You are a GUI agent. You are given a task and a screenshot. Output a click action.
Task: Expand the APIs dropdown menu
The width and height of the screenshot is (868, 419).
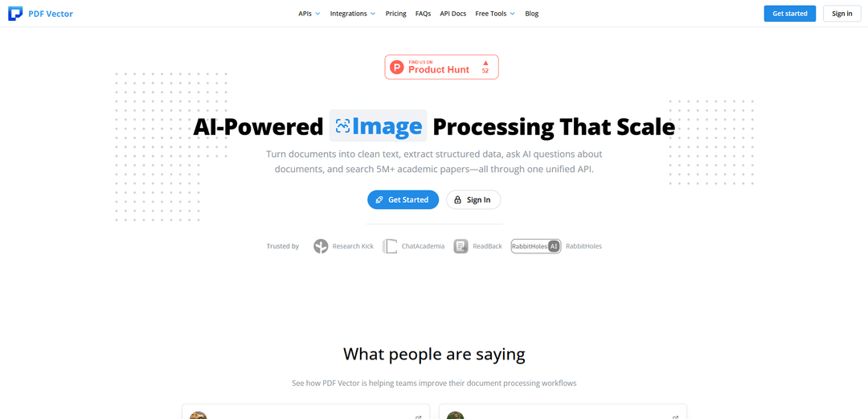click(x=309, y=14)
